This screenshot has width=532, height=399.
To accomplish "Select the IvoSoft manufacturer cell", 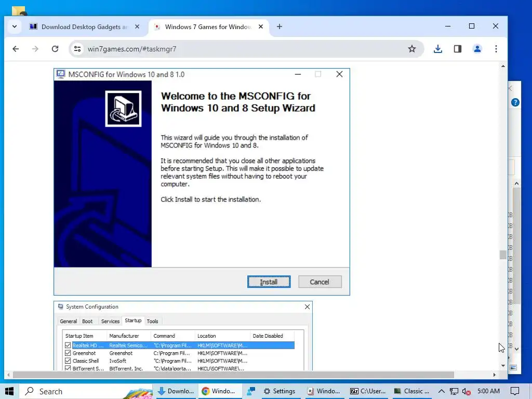I will point(118,361).
